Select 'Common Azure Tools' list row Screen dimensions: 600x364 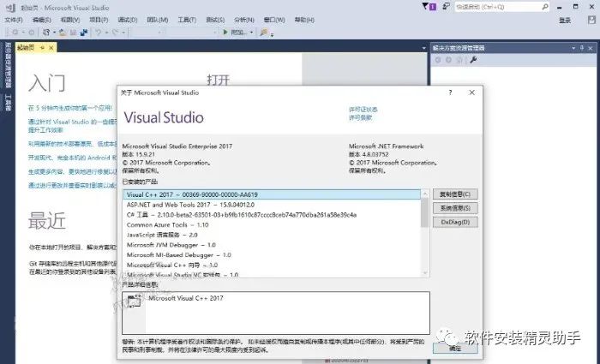tap(272, 224)
